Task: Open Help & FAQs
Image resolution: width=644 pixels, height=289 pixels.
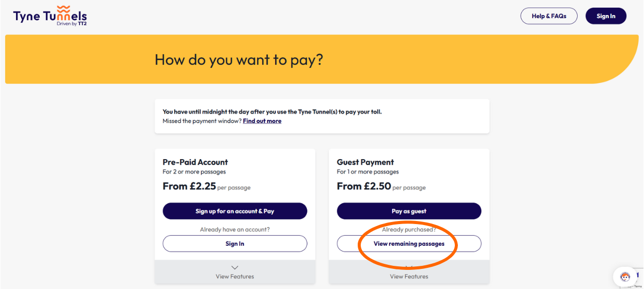Action: (x=548, y=16)
